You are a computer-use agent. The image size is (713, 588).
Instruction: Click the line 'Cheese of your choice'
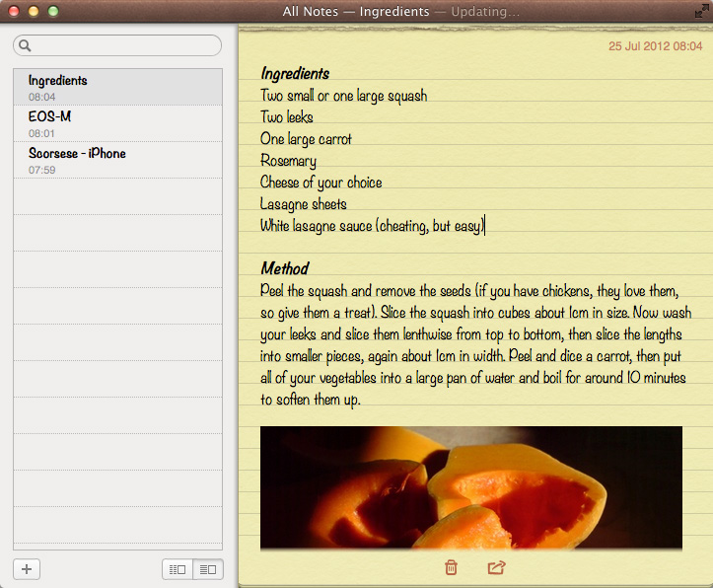(321, 183)
